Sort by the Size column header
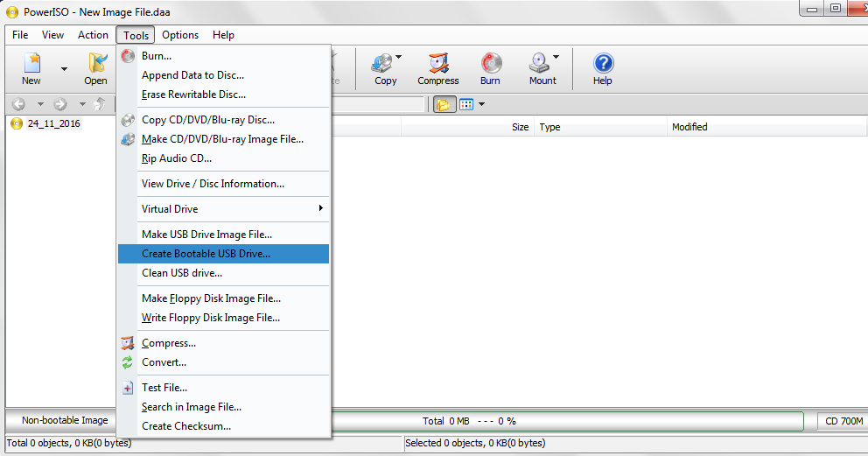Image resolution: width=868 pixels, height=456 pixels. pyautogui.click(x=467, y=127)
